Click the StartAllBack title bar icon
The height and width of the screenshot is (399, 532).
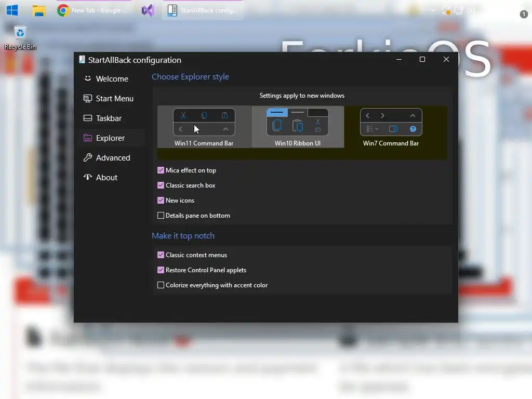coord(82,60)
